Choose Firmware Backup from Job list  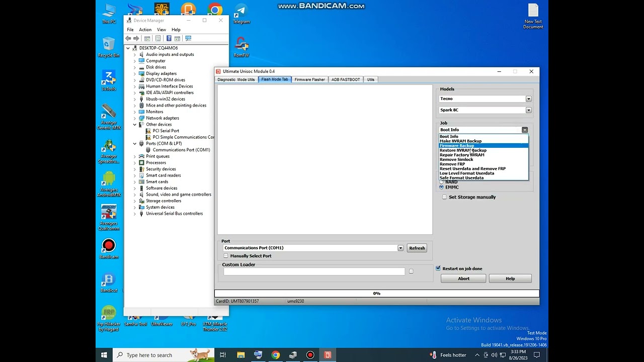(484, 146)
